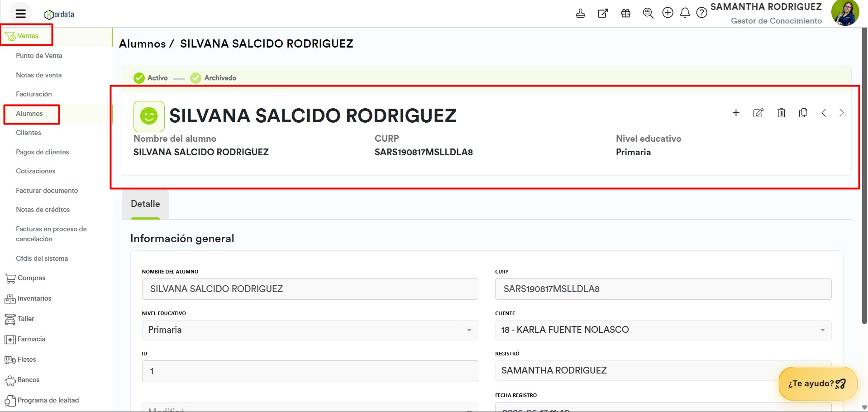Click the CURP input field
This screenshot has height=412, width=868.
663,289
